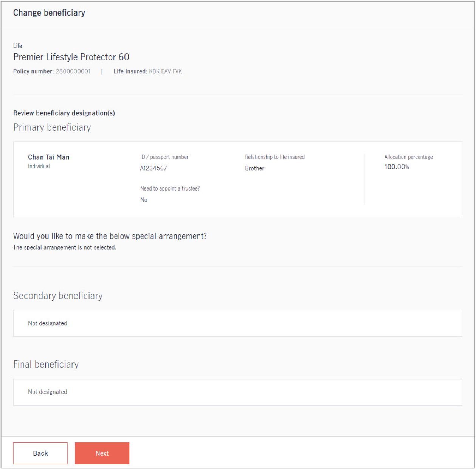The width and height of the screenshot is (476, 470).
Task: Click the Need to appoint a trustee label
Action: point(170,188)
